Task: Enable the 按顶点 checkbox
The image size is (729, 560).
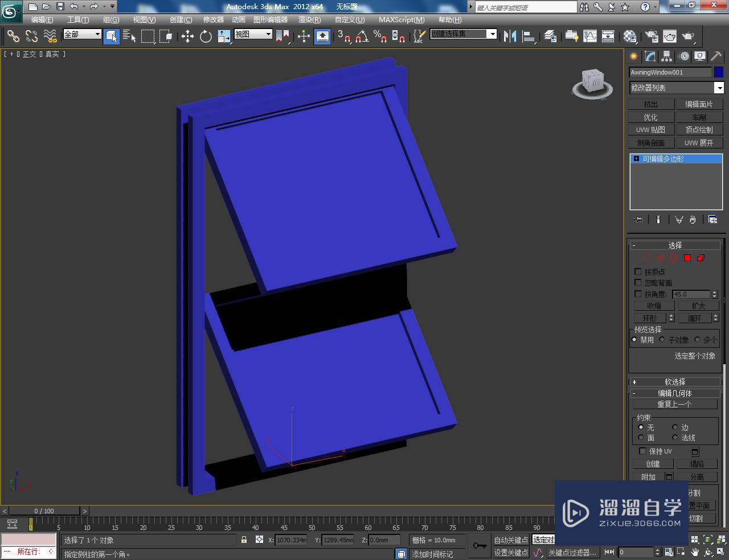Action: 638,272
